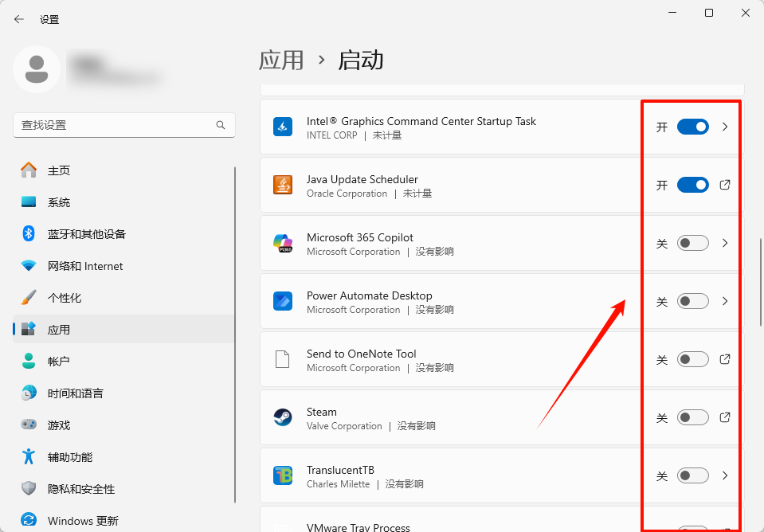Screen dimensions: 764x532
Task: Disable Java Update Scheduler startup toggle
Action: (x=693, y=185)
